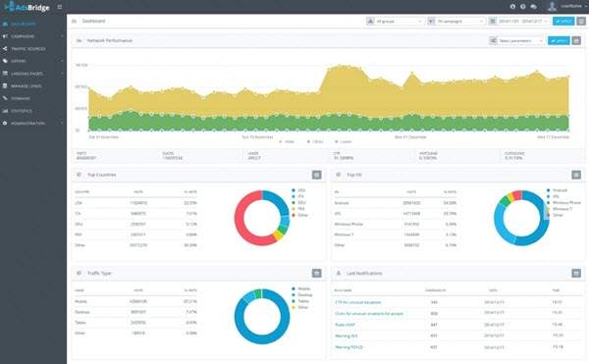Viewport: 589px width, 364px height.
Task: Click the user avatar icon
Action: (x=552, y=6)
